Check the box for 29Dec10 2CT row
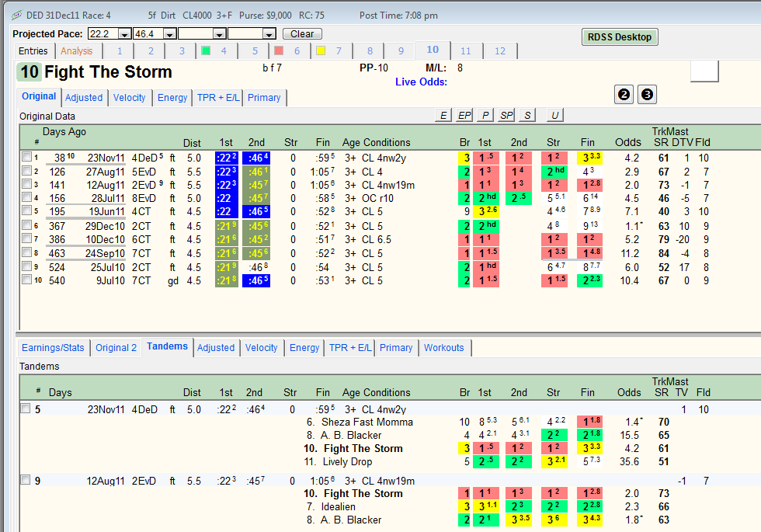 (26, 224)
